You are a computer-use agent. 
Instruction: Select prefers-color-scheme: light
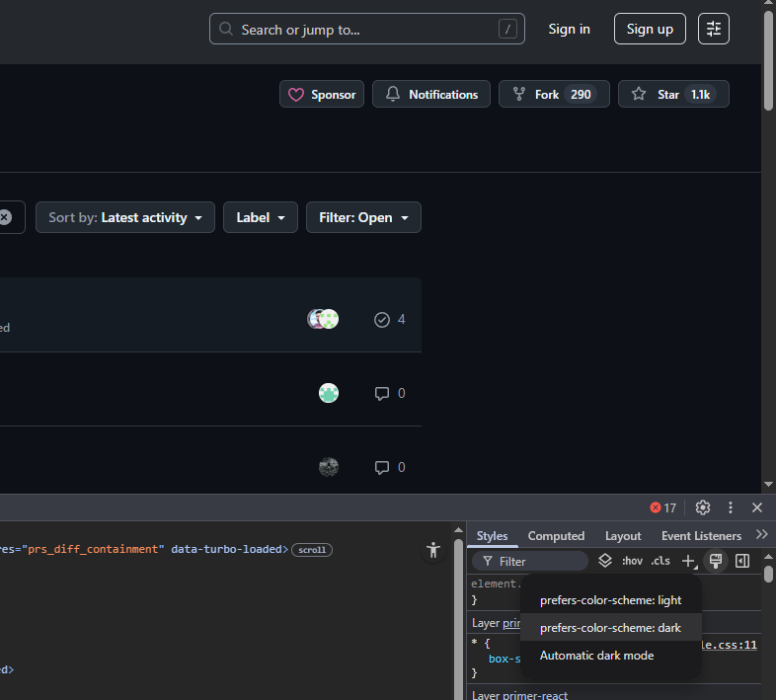point(611,600)
